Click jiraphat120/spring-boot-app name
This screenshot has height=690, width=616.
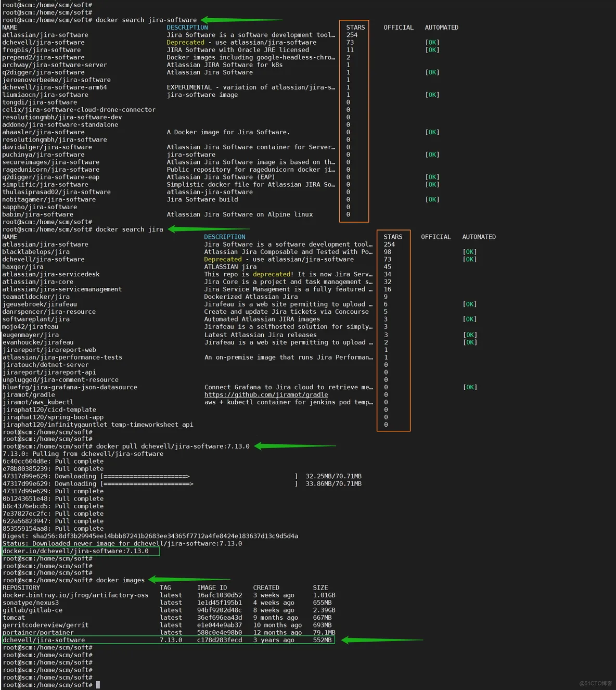click(x=53, y=417)
